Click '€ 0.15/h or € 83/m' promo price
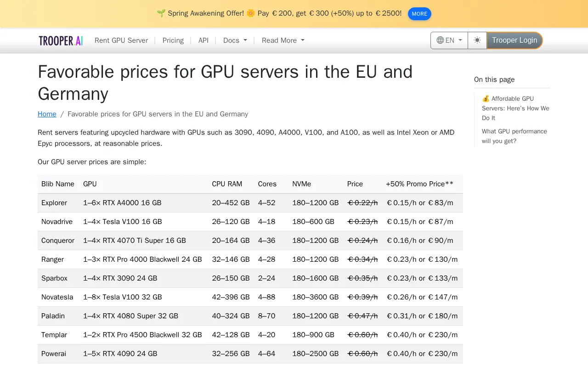This screenshot has height=368, width=588. [420, 203]
